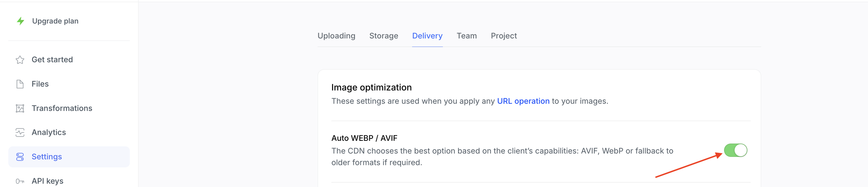Click the document icon beside Files

click(20, 84)
